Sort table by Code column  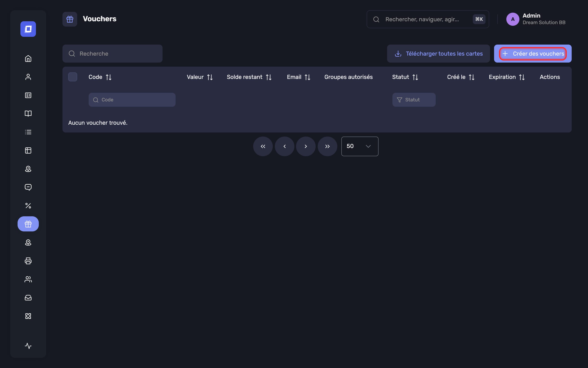click(x=109, y=77)
